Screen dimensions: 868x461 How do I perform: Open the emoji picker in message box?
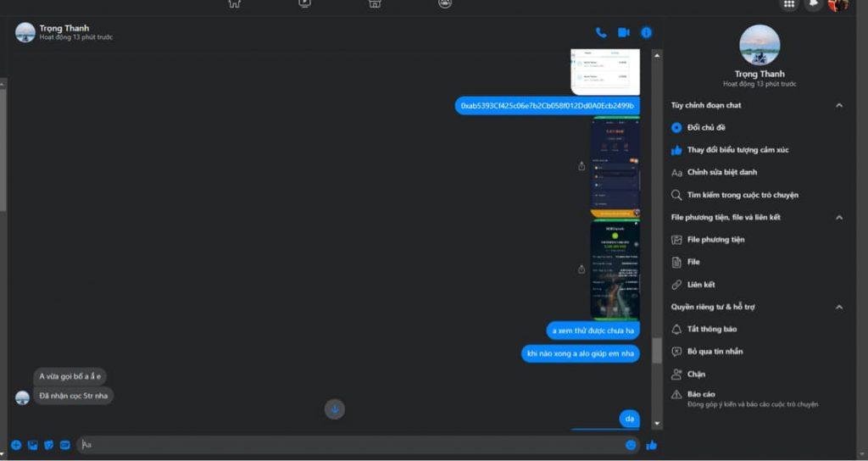(x=631, y=445)
